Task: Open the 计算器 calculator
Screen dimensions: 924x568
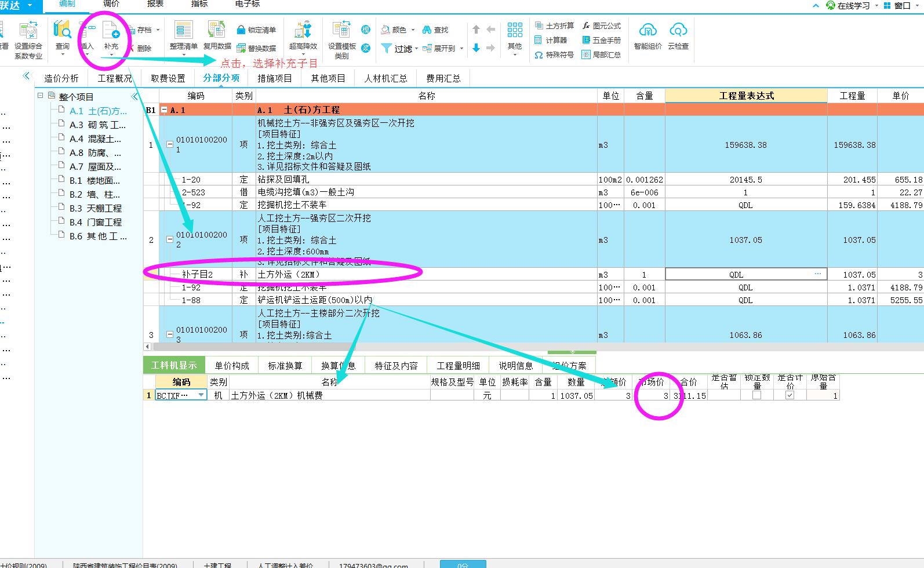Action: (551, 40)
